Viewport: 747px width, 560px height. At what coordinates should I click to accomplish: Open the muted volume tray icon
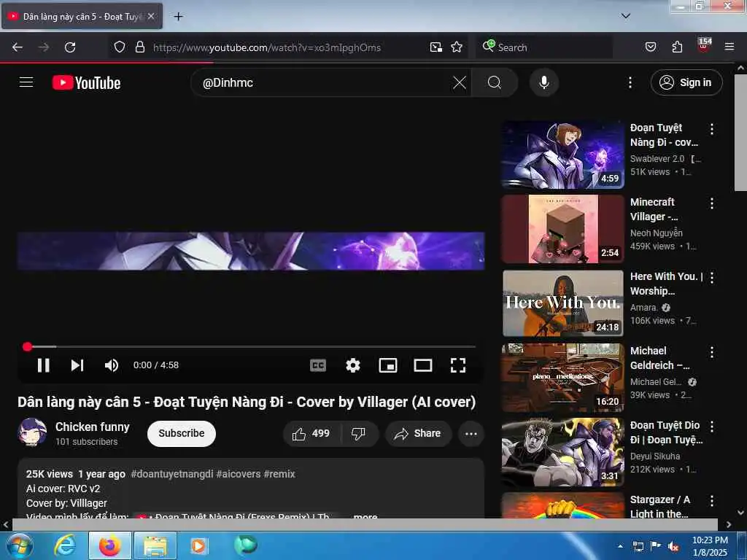point(673,546)
